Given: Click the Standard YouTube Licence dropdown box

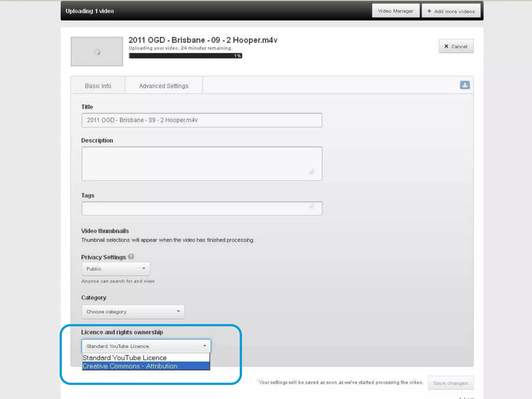Looking at the screenshot, I should point(146,346).
